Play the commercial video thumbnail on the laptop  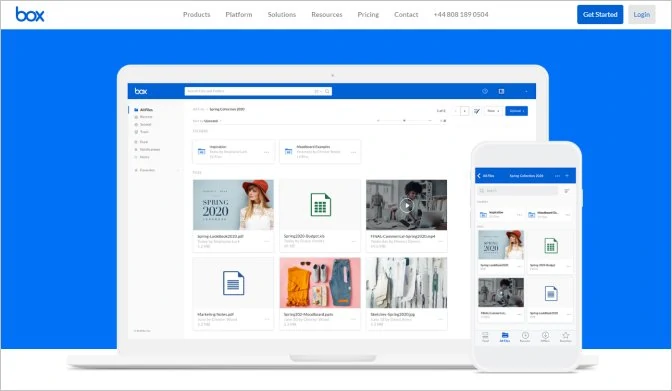click(406, 205)
